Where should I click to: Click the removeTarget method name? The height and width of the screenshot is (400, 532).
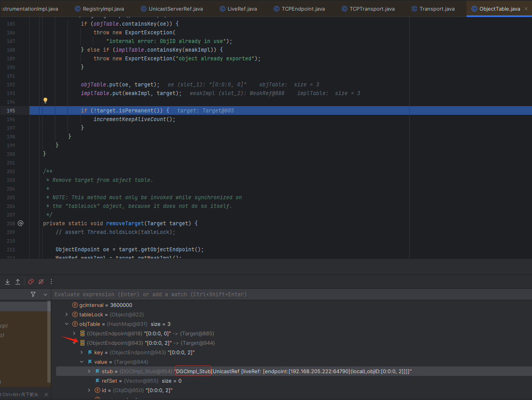coord(125,223)
